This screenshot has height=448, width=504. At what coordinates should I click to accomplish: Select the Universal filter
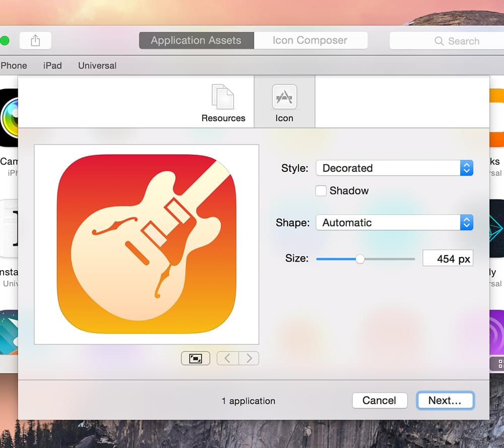pos(97,66)
